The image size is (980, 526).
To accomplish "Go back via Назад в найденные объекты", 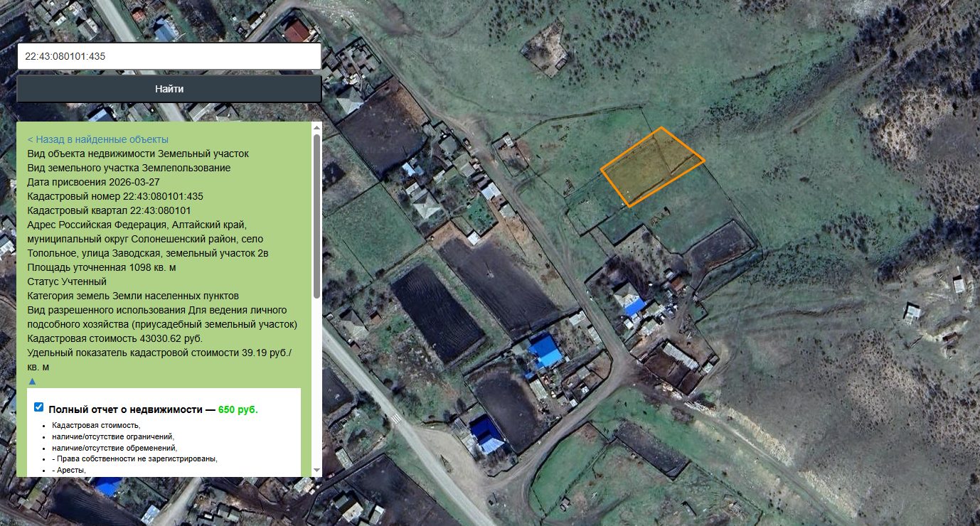I will click(98, 139).
